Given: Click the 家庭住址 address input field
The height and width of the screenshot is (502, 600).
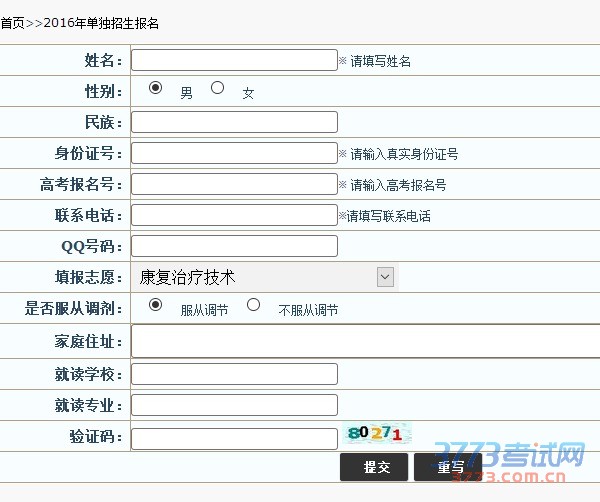Looking at the screenshot, I should [x=365, y=342].
